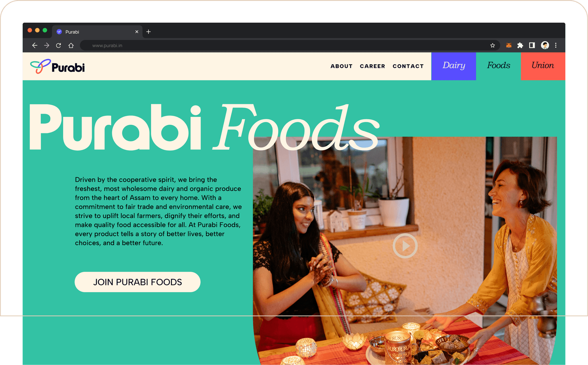Open the browser three-dot menu
The image size is (588, 365).
[x=556, y=45]
